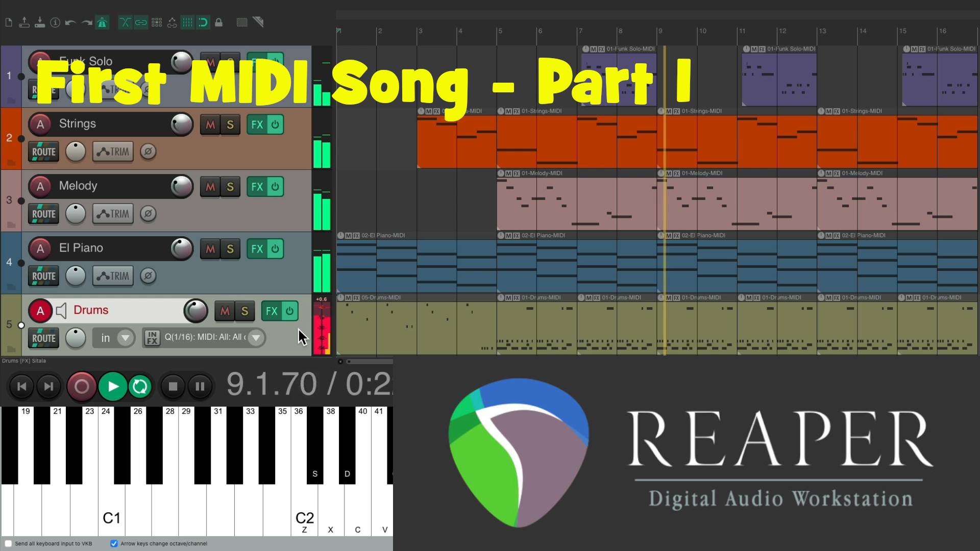Click TRIM envelope button on Strings track
The height and width of the screenshot is (551, 980).
coord(113,152)
